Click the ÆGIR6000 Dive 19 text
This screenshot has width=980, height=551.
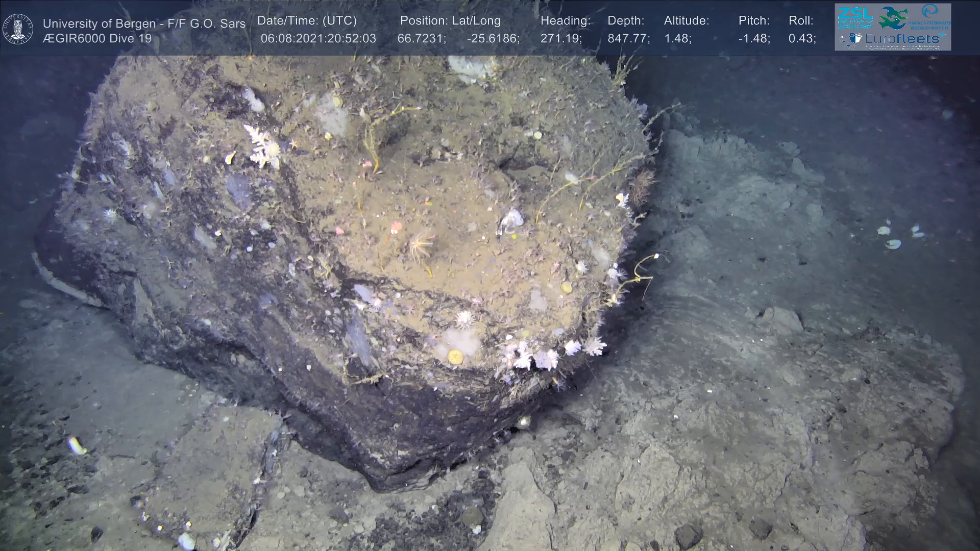coord(97,39)
